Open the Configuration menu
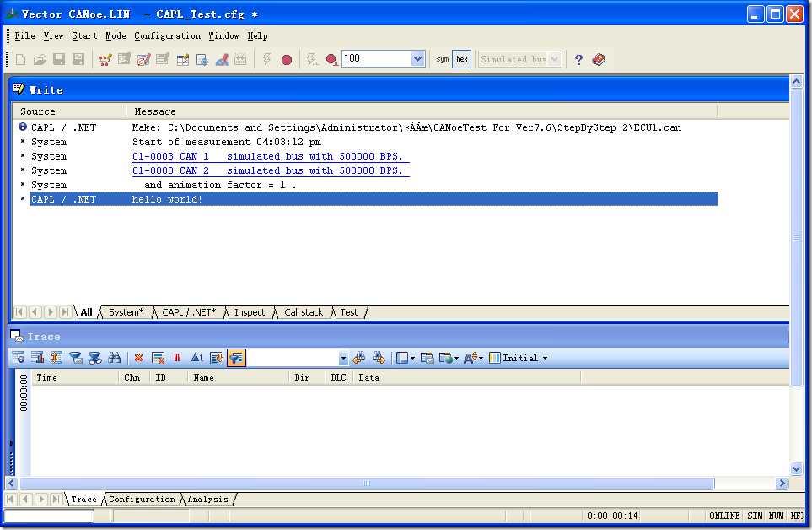The height and width of the screenshot is (530, 812). click(x=167, y=35)
